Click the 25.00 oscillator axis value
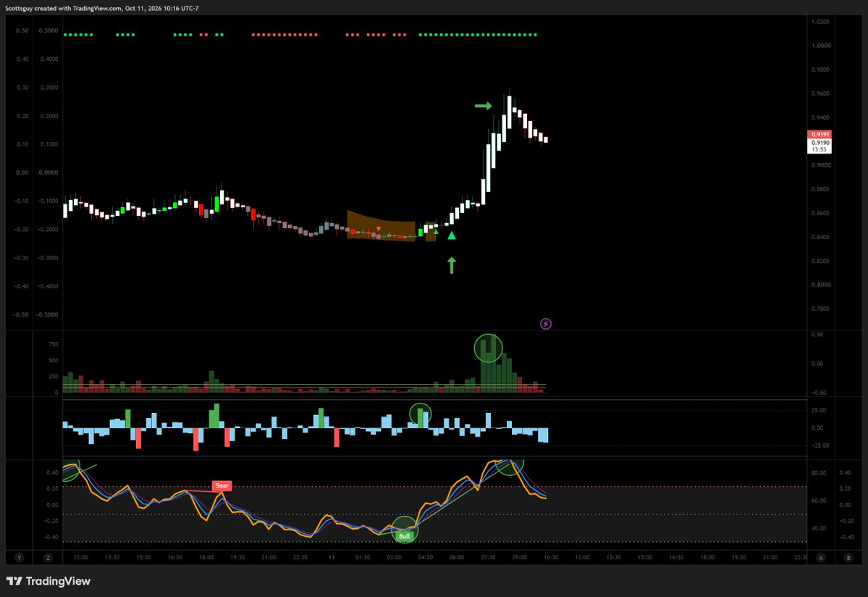868x597 pixels. coord(818,410)
